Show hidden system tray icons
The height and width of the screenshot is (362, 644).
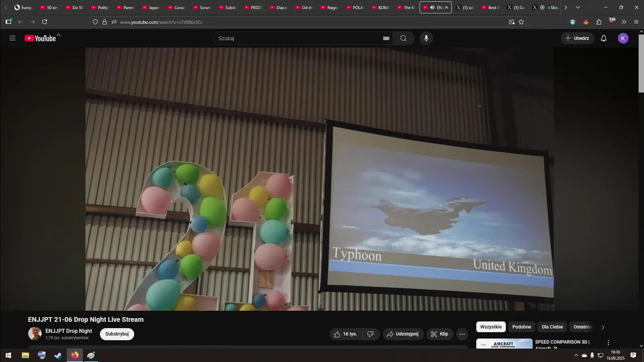576,355
